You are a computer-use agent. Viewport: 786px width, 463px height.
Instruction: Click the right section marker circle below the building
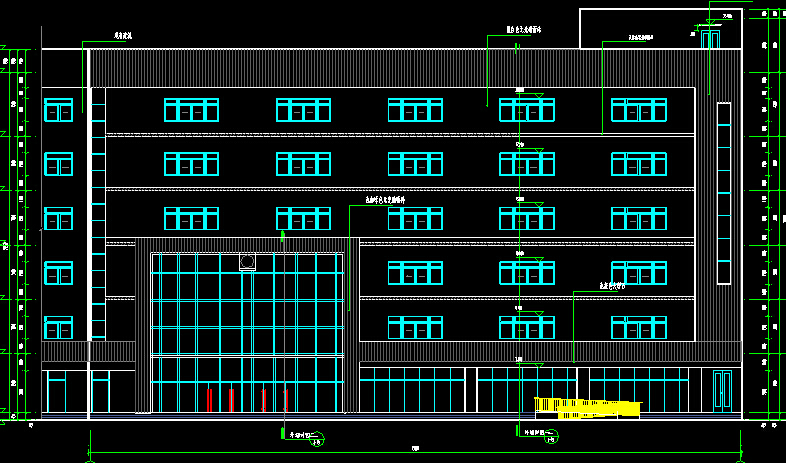click(549, 438)
